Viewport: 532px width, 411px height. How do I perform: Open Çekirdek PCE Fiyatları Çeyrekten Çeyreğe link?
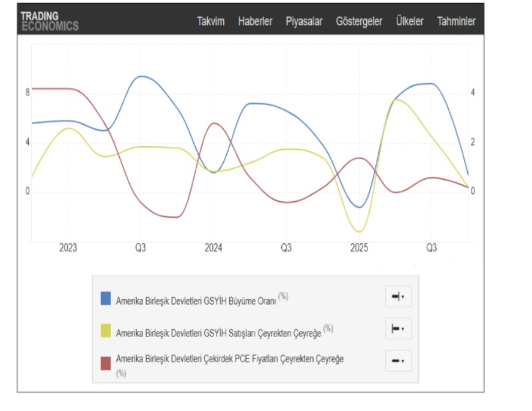[x=229, y=359]
